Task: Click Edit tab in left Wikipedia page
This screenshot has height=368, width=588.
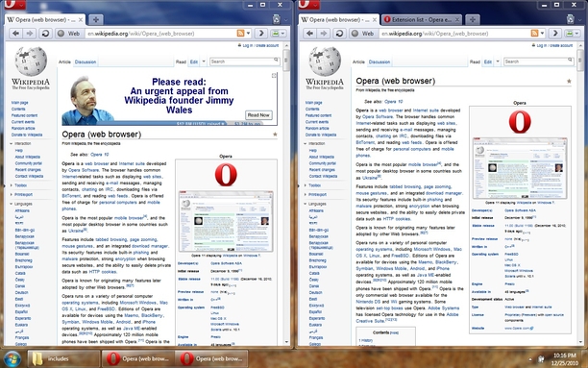Action: point(193,61)
